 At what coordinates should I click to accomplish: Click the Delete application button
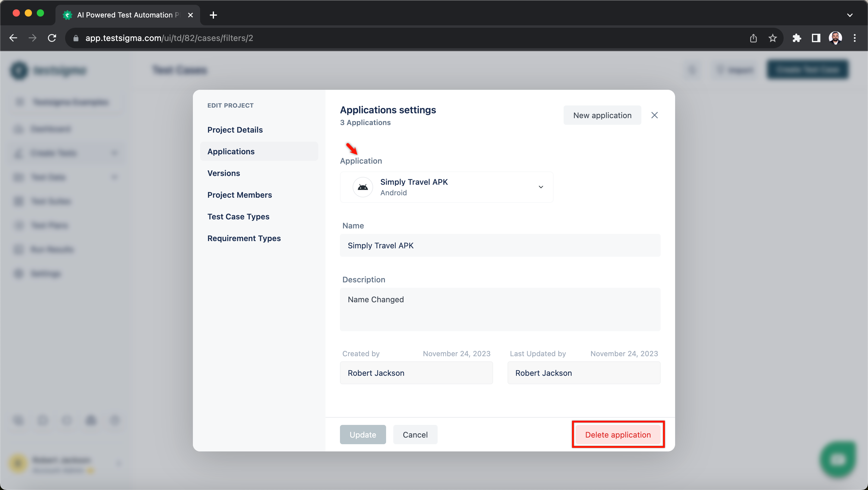[618, 434]
